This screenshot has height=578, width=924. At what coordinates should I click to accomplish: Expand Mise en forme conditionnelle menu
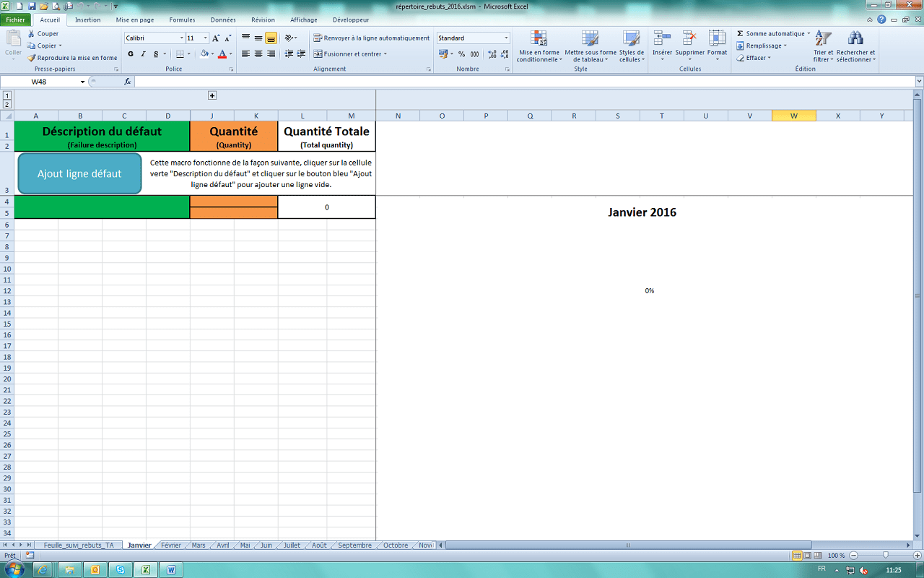point(539,47)
